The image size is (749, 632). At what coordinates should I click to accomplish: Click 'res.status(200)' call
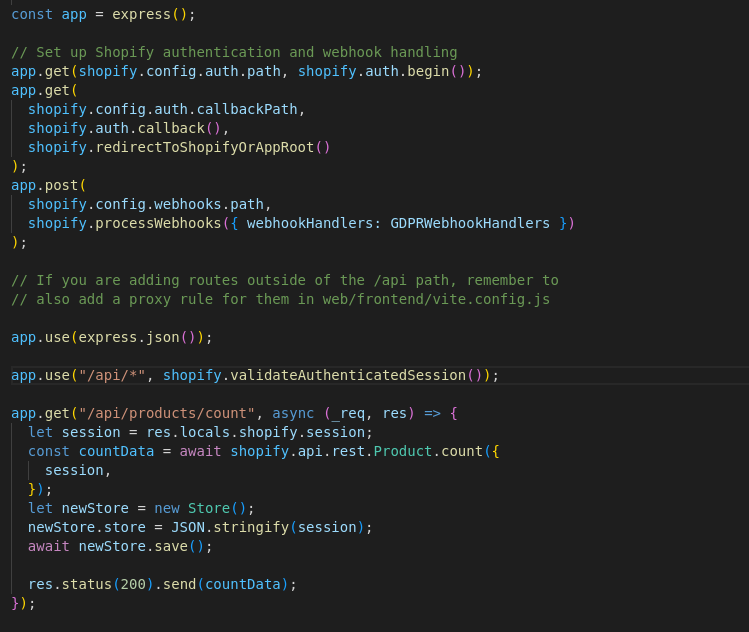point(91,584)
